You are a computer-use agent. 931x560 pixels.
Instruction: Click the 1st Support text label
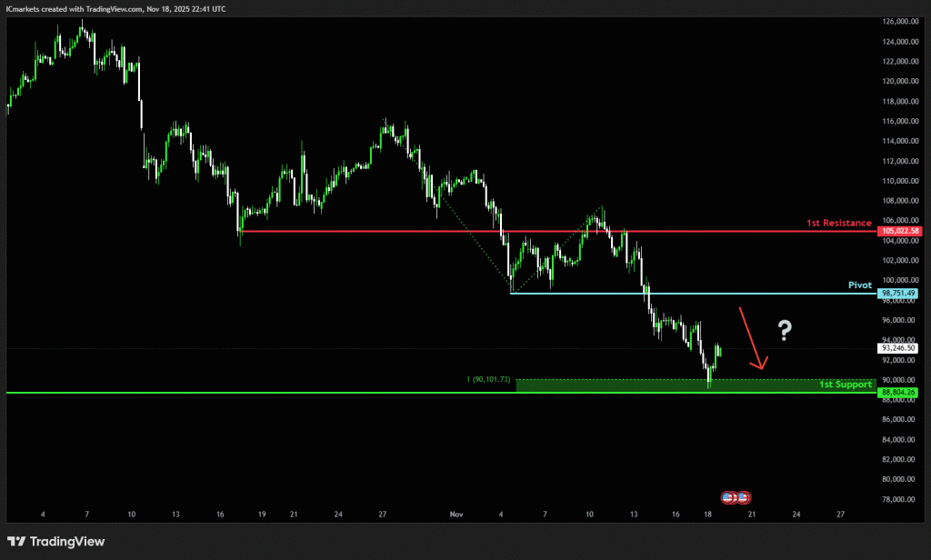(x=845, y=385)
